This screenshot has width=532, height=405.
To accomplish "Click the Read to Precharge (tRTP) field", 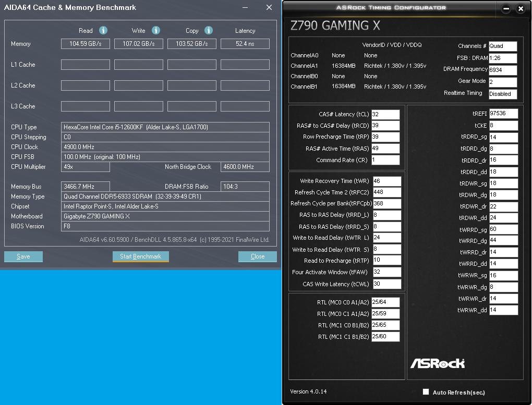I will pos(387,260).
